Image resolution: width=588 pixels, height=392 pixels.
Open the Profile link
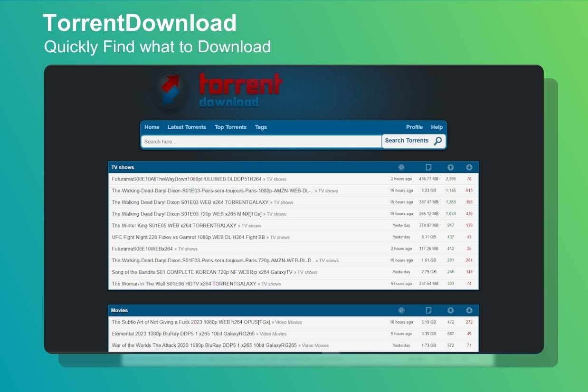pos(414,127)
